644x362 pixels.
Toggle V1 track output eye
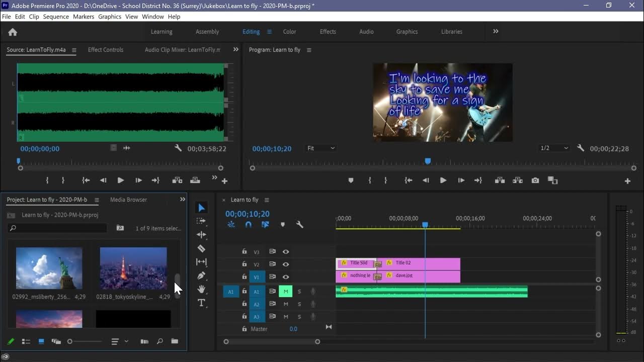coord(286,277)
